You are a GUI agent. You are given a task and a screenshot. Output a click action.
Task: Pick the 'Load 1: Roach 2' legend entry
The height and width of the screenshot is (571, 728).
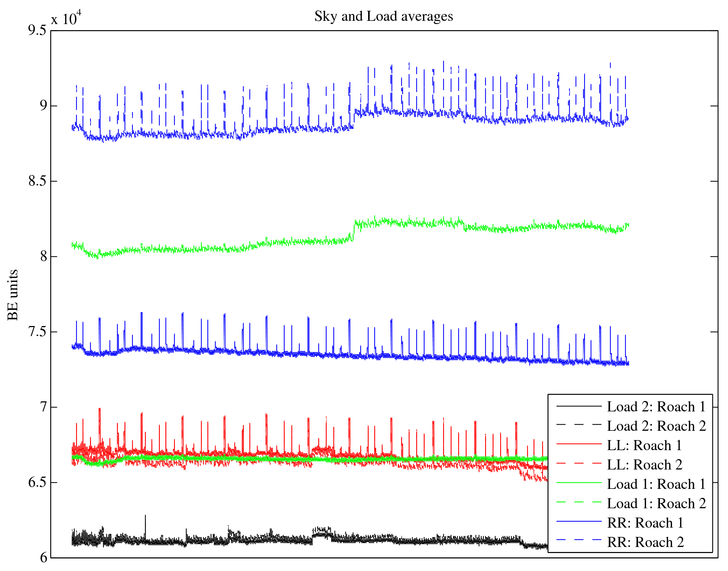[656, 504]
